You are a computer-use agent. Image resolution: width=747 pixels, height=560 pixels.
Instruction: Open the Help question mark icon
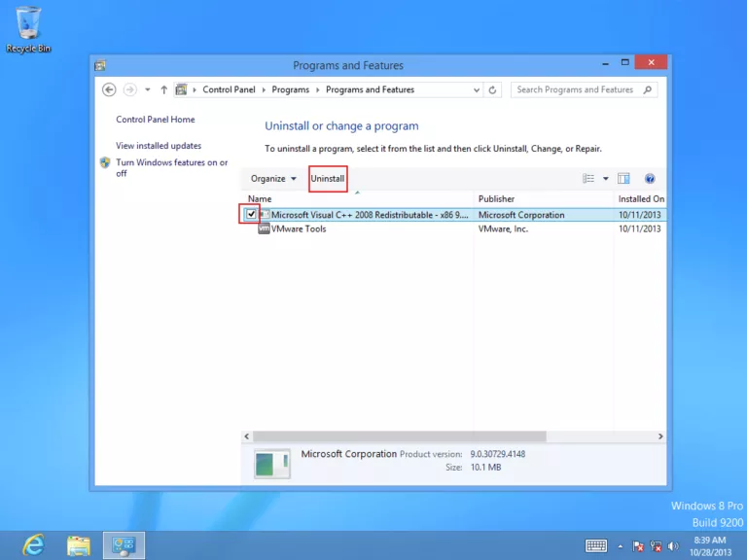(x=650, y=179)
